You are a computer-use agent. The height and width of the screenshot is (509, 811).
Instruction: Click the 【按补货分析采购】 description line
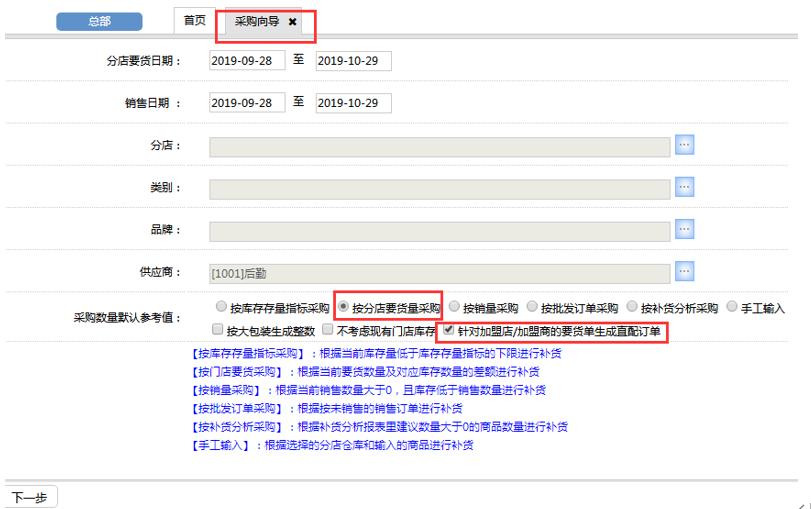pyautogui.click(x=379, y=427)
